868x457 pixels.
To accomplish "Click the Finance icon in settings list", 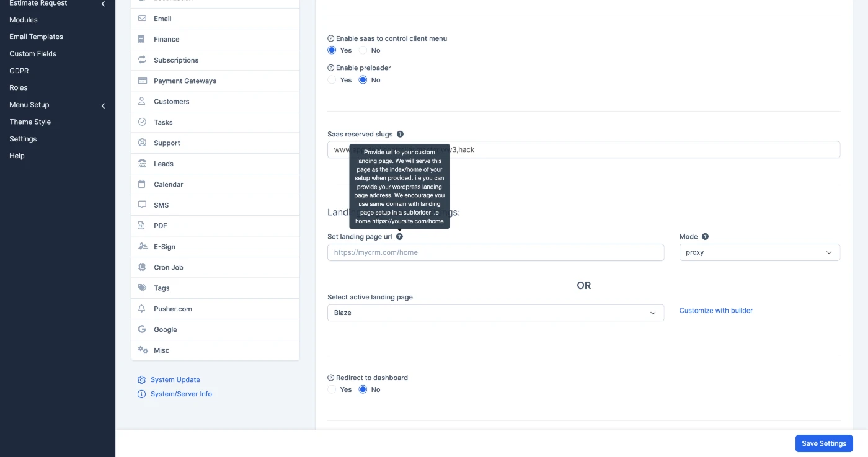I will pos(142,39).
